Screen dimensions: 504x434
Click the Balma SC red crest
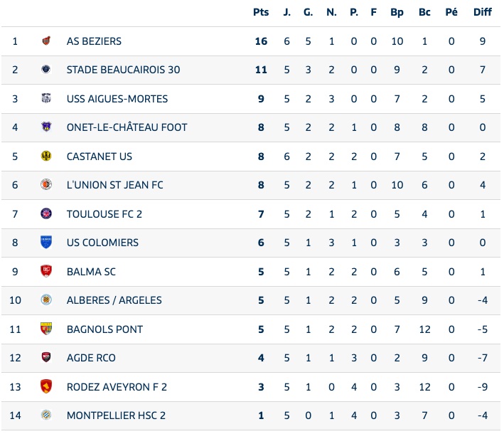pyautogui.click(x=46, y=271)
